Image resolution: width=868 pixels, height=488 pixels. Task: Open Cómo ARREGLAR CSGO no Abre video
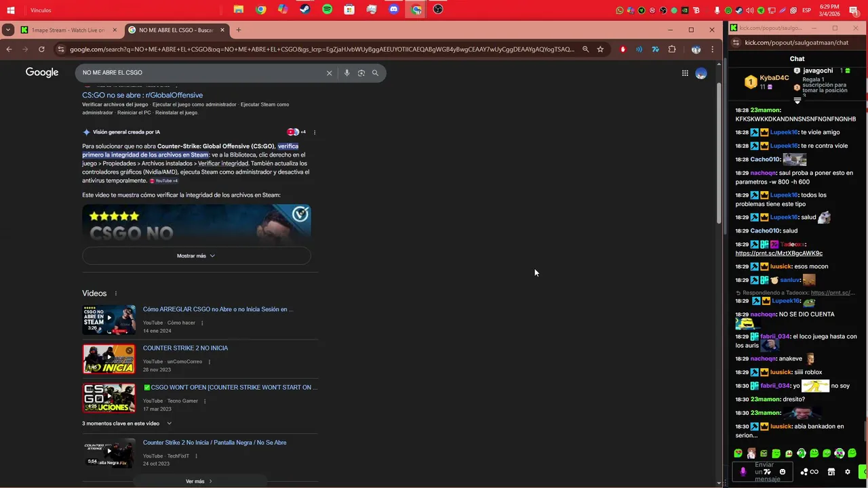218,309
